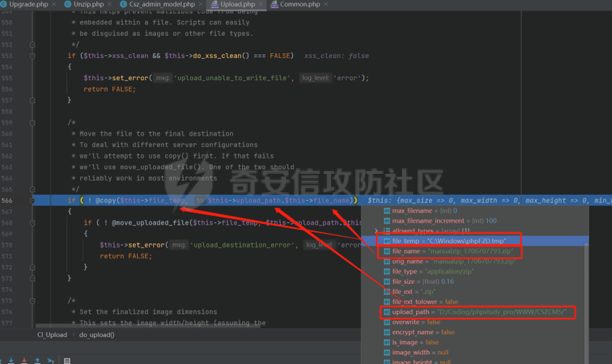Collapse the code fold at line 555
This screenshot has width=612, height=364.
[33, 67]
